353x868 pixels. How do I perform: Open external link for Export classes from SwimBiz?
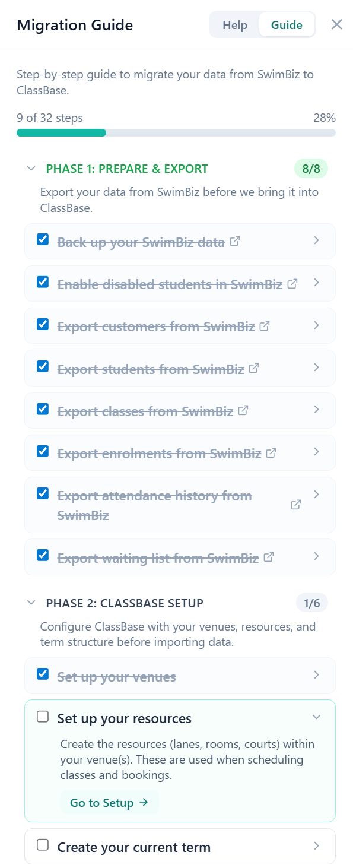tap(243, 410)
